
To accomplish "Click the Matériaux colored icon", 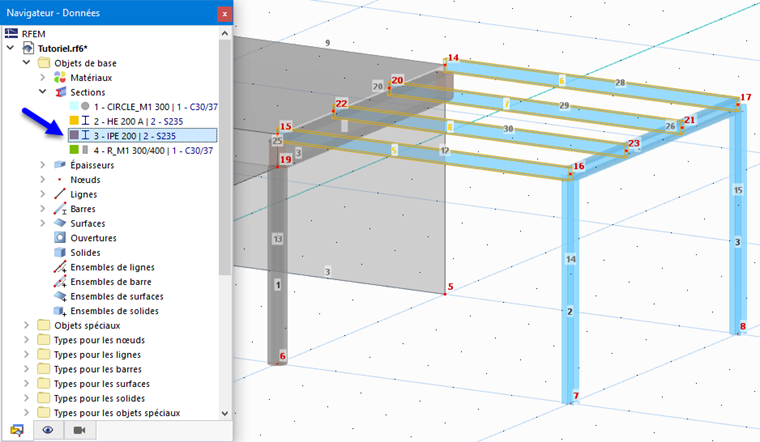I will (60, 78).
